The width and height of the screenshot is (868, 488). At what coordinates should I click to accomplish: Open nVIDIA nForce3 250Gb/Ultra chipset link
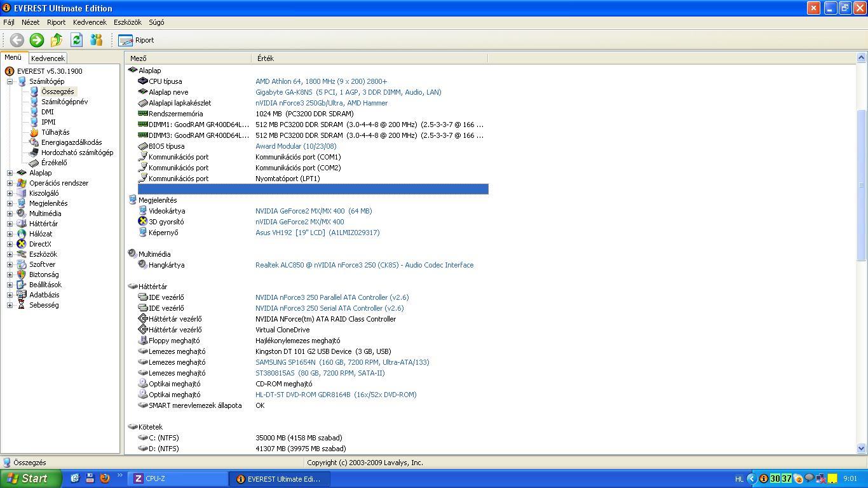click(322, 103)
